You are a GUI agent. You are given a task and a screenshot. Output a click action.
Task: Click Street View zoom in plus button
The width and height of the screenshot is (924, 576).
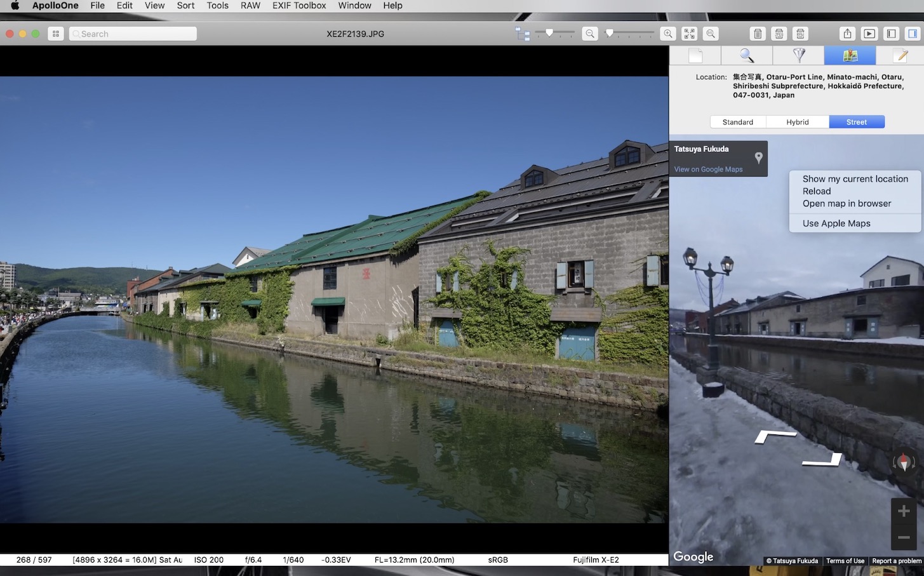point(904,511)
